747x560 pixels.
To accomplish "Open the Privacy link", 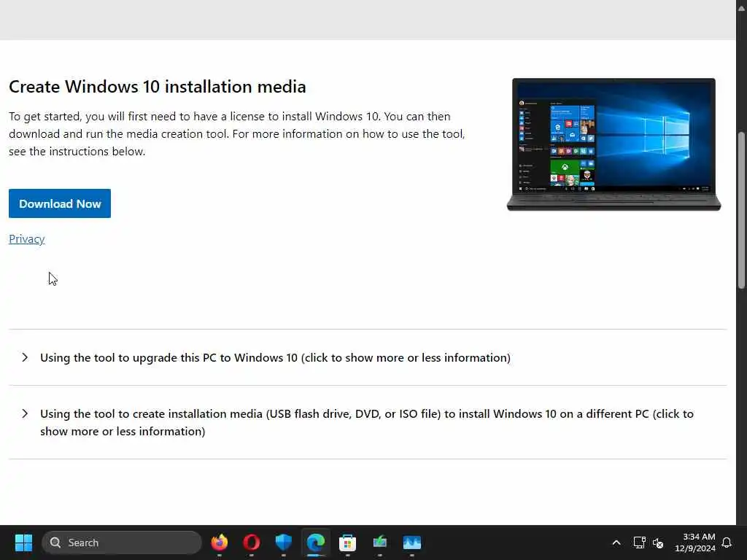I will click(27, 239).
